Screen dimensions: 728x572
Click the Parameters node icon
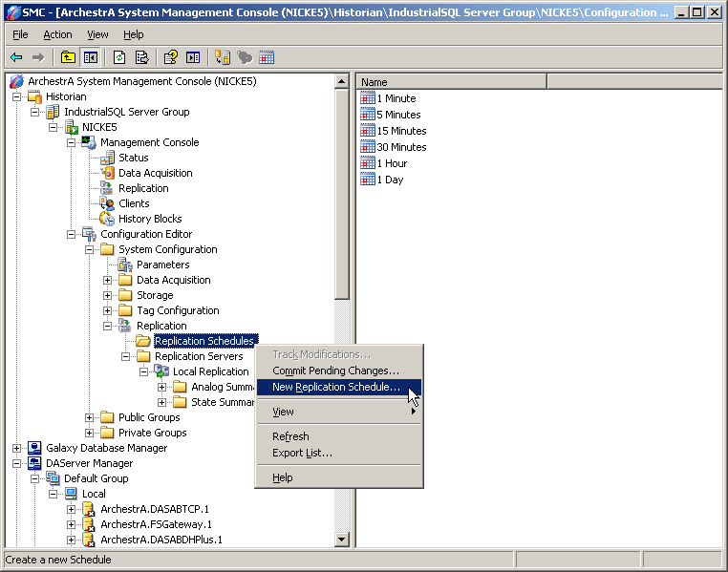pyautogui.click(x=125, y=265)
